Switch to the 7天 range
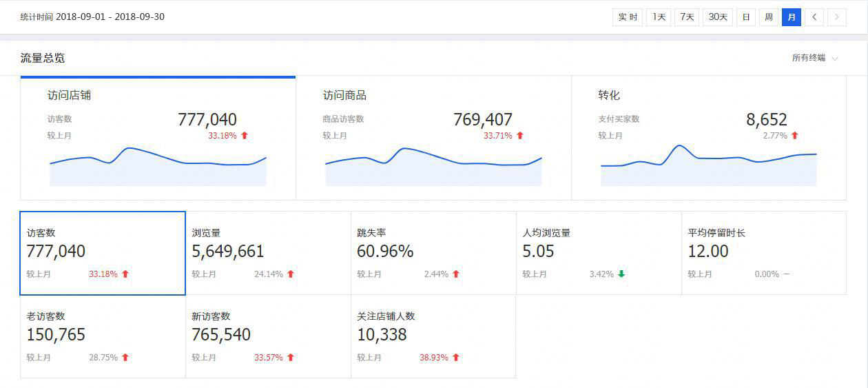This screenshot has width=868, height=388. tap(687, 17)
